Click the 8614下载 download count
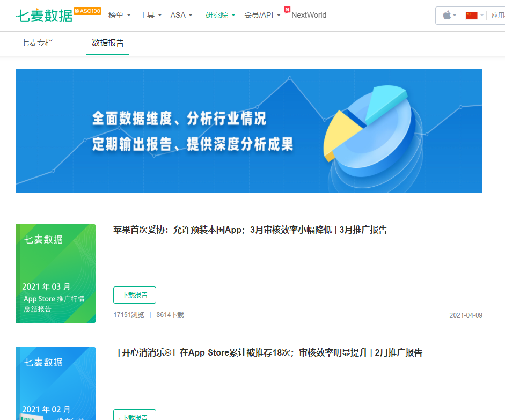 point(170,315)
